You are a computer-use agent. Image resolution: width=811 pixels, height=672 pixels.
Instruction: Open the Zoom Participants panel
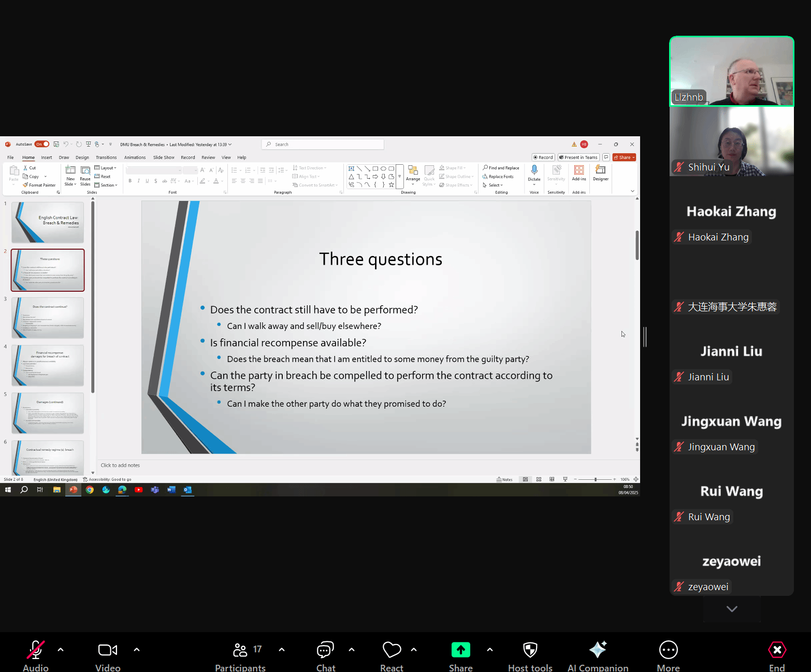240,650
